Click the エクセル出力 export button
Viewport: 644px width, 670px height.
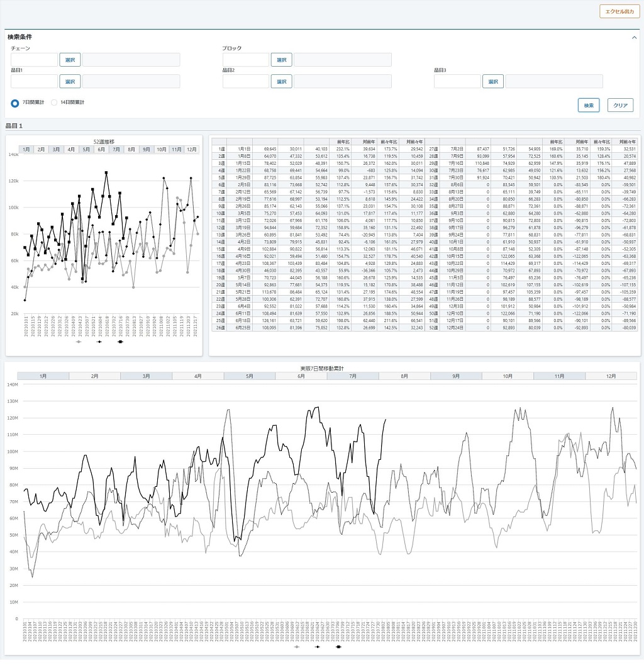pos(619,11)
